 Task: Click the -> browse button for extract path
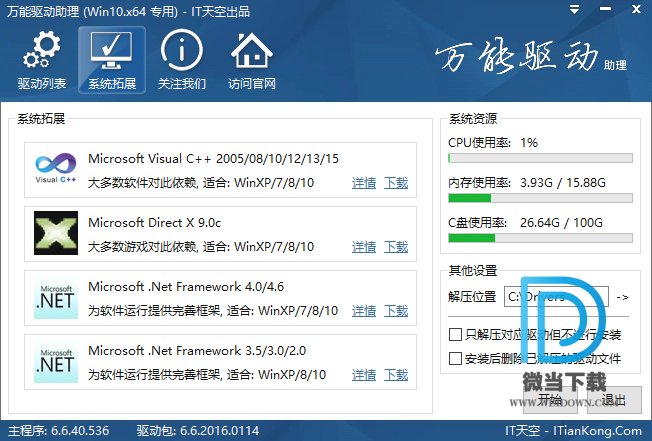coord(622,297)
